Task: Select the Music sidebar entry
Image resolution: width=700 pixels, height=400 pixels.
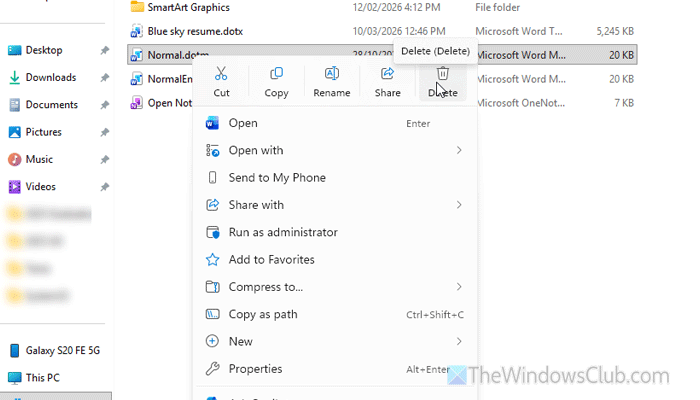Action: click(x=39, y=159)
